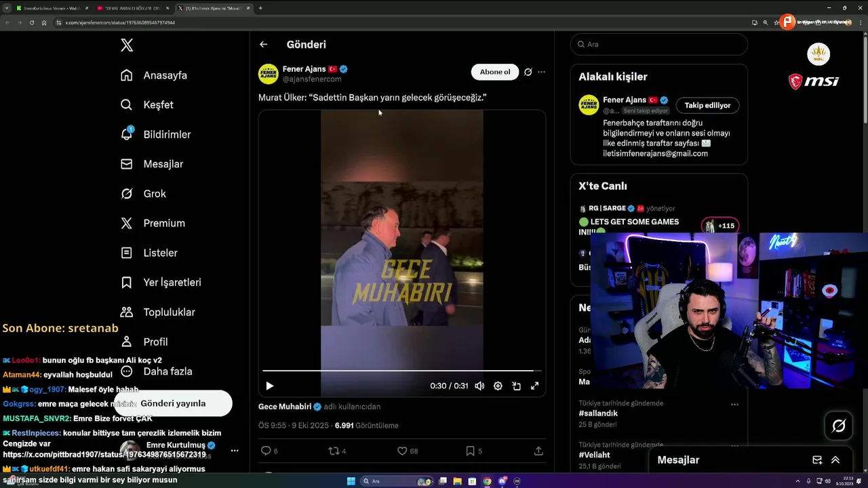Like the post with 68 likes
868x488 pixels.
(x=408, y=451)
